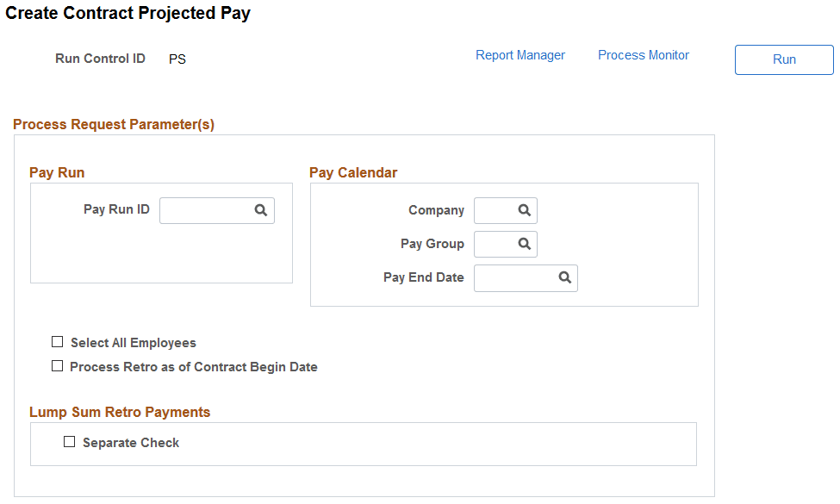Open the Company lookup search
The image size is (840, 504).
(x=524, y=210)
